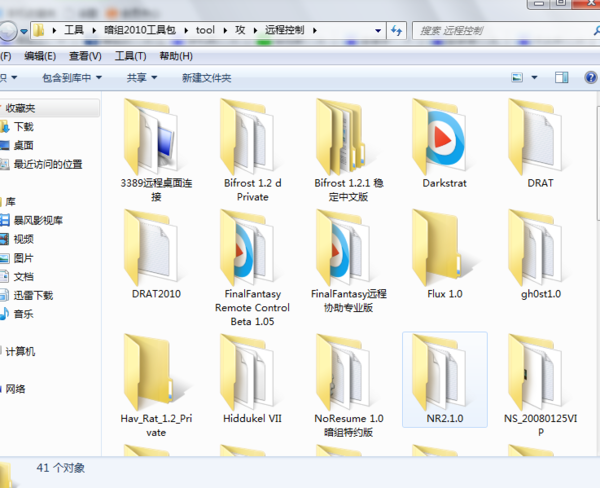
Task: Click the 新建文件夹 button
Action: [207, 78]
